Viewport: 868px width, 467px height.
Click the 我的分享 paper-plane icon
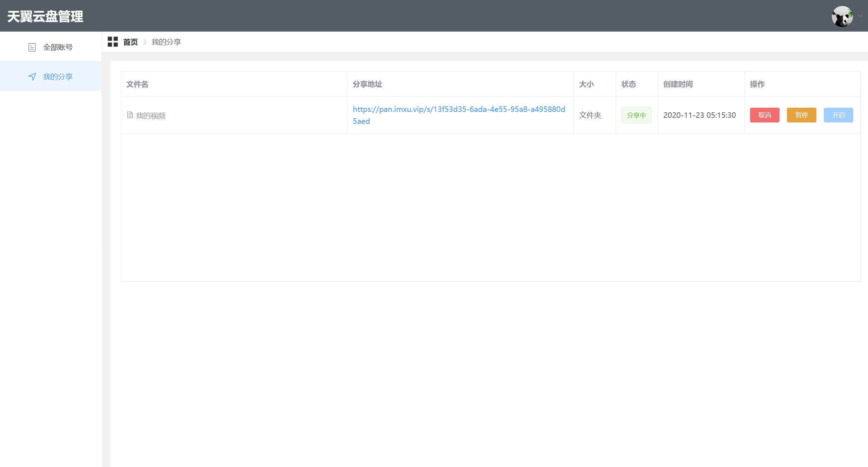[32, 77]
